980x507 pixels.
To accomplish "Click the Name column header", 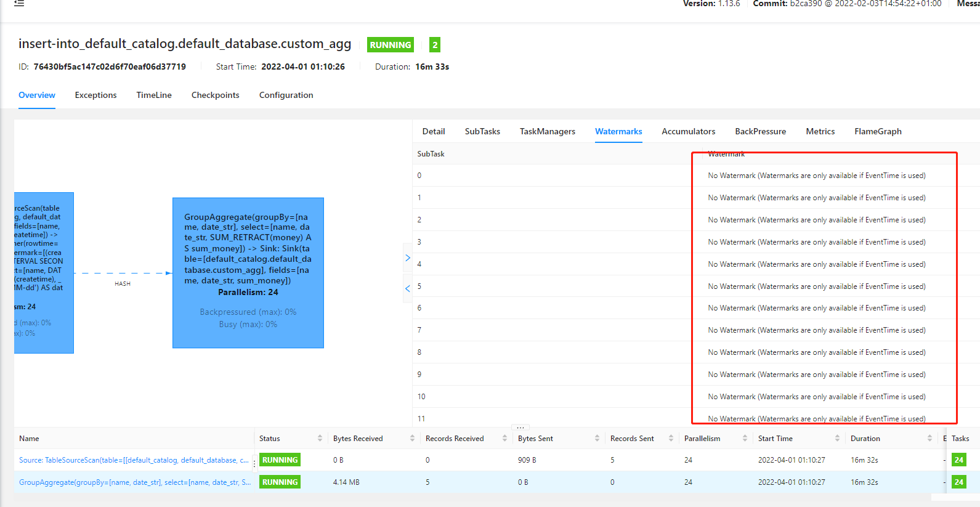I will click(29, 439).
